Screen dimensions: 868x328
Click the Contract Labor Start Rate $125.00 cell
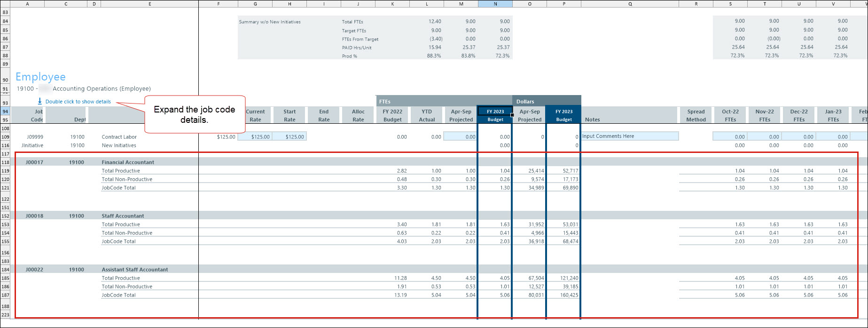click(x=289, y=137)
